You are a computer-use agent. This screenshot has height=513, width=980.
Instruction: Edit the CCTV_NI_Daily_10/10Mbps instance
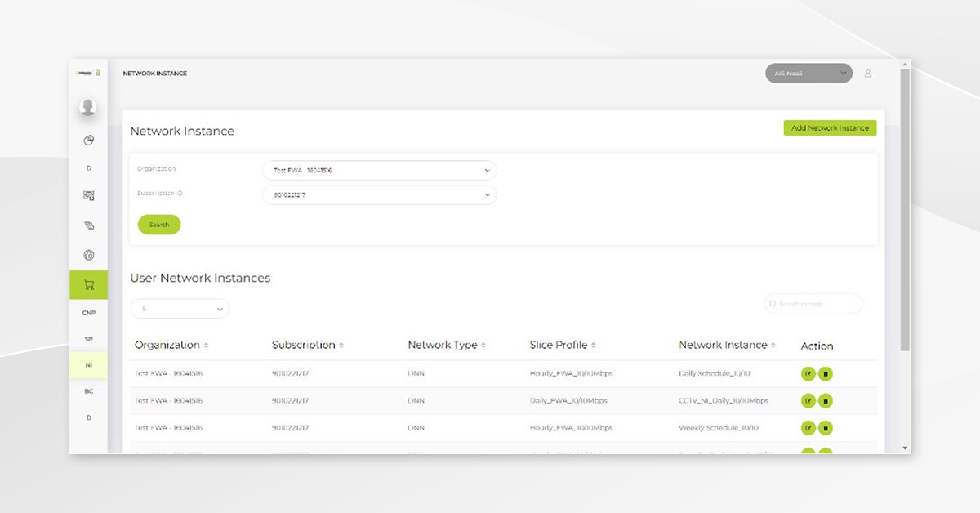(x=808, y=401)
